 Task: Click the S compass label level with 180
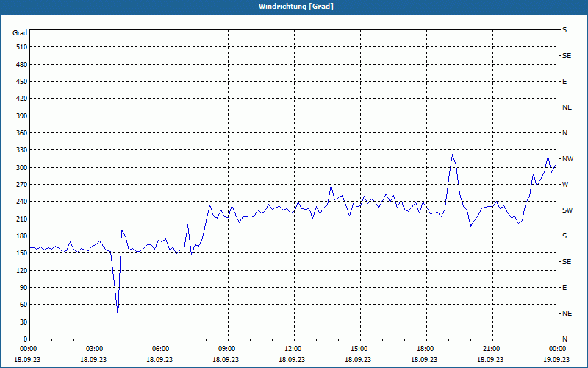pyautogui.click(x=564, y=236)
